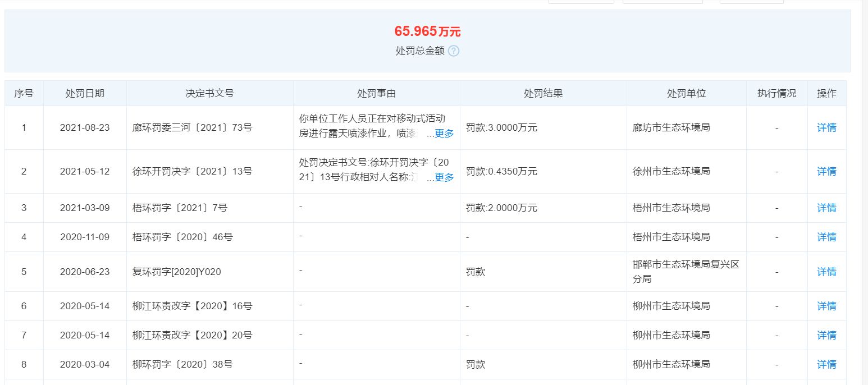Click the 序号 column header
Viewport: 868px width, 385px height.
coord(25,93)
